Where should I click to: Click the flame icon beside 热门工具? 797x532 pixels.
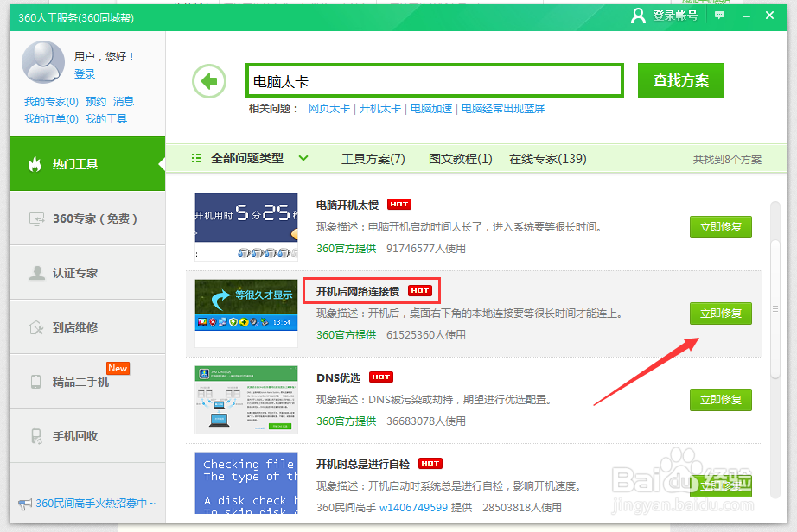(35, 164)
